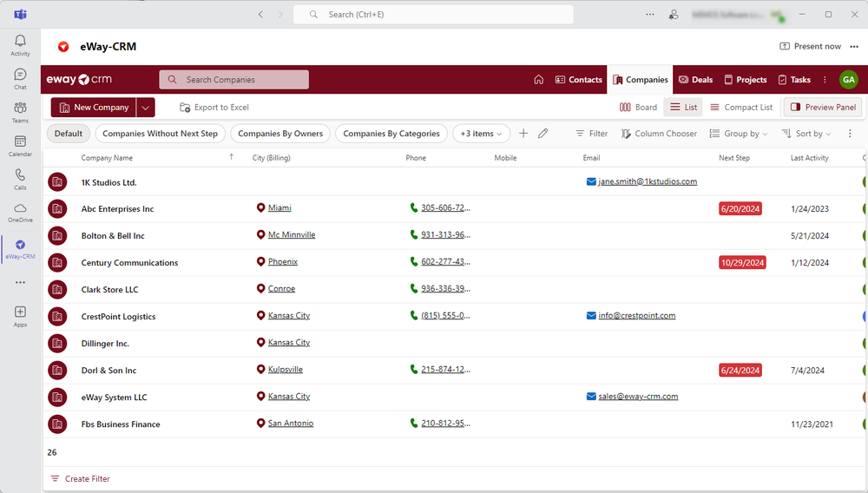Open the Calendar icon in Teams sidebar
Screen dimensions: 868x493
[20, 145]
